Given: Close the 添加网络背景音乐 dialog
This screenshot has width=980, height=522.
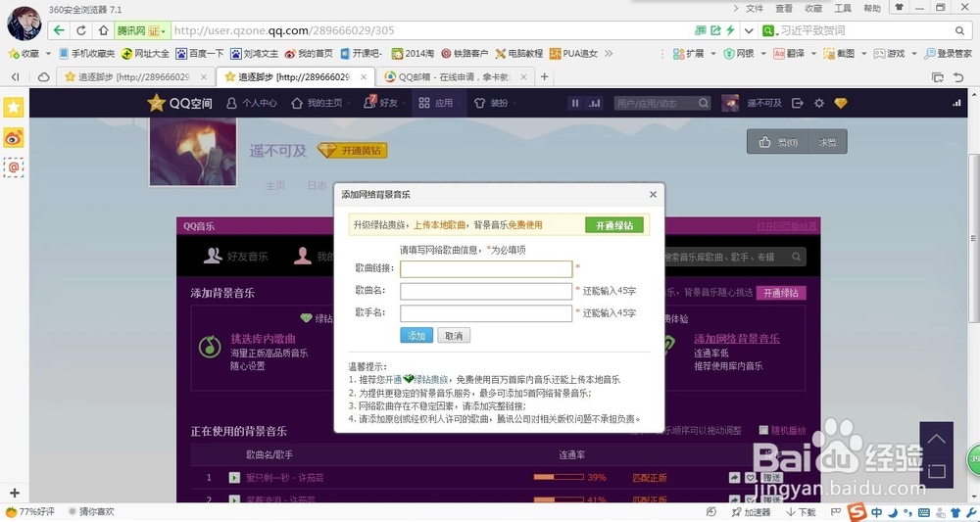Looking at the screenshot, I should [653, 195].
